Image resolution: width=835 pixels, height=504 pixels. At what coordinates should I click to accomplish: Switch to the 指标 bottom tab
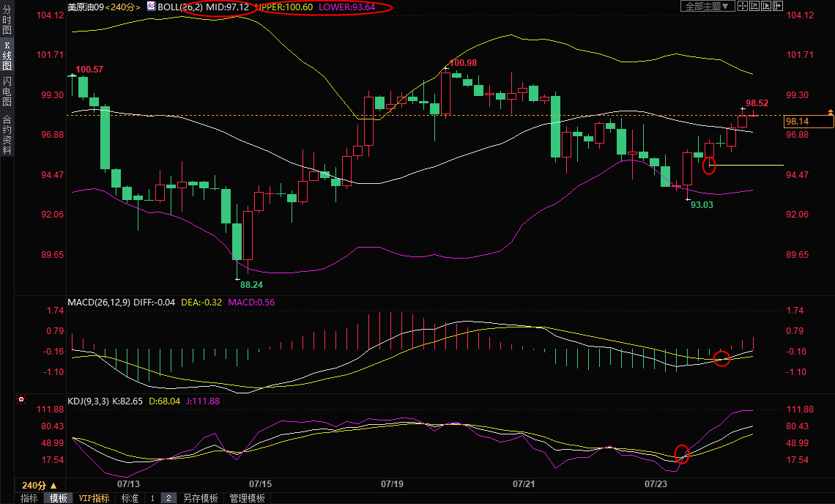(x=29, y=498)
